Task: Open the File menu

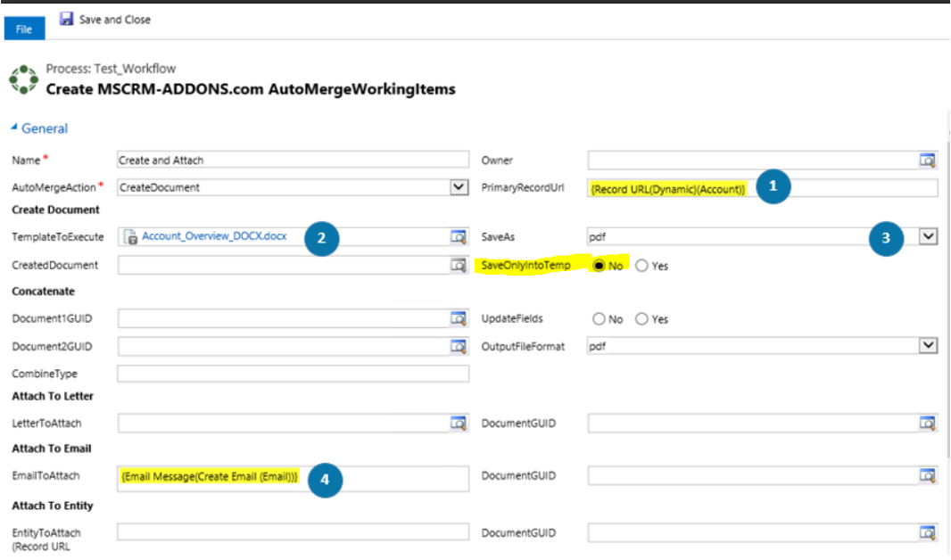Action: (x=24, y=29)
